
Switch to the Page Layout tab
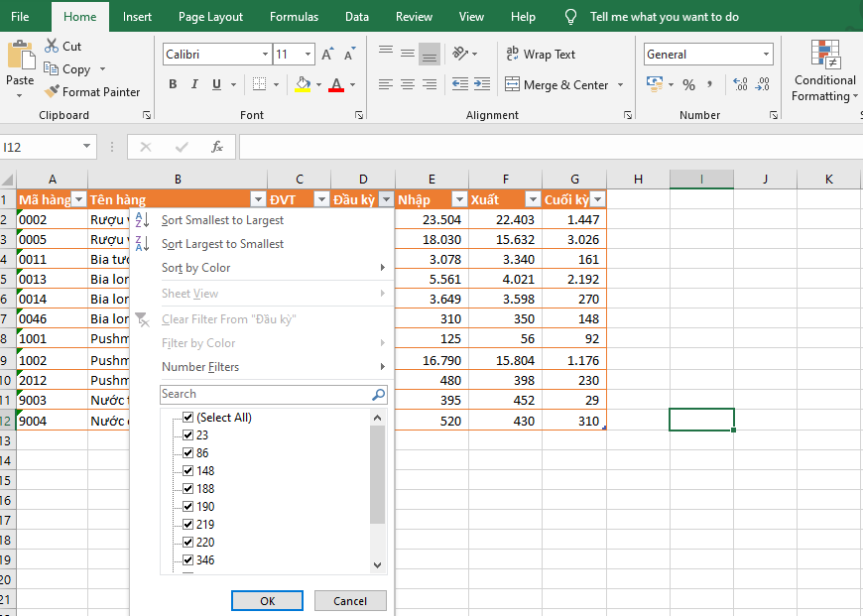tap(210, 17)
